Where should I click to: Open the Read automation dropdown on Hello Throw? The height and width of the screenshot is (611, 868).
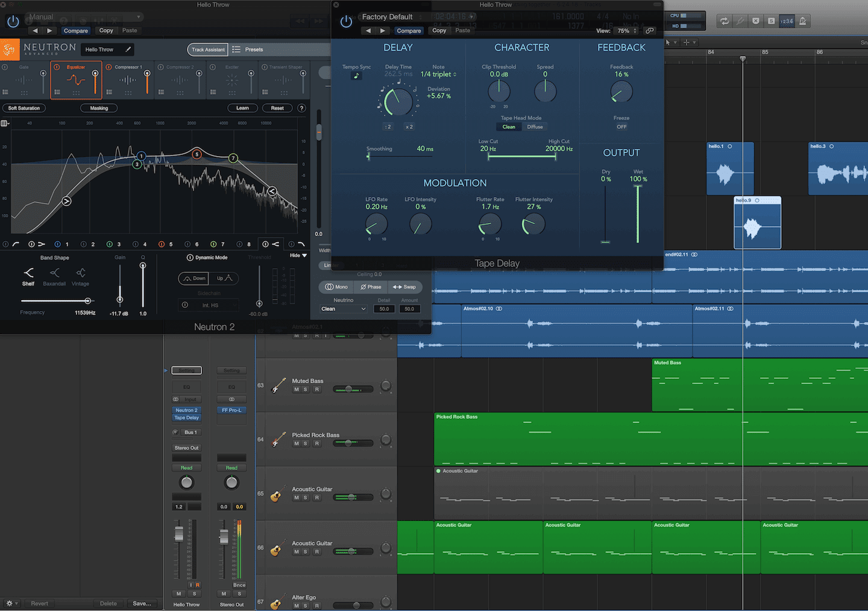coord(186,468)
